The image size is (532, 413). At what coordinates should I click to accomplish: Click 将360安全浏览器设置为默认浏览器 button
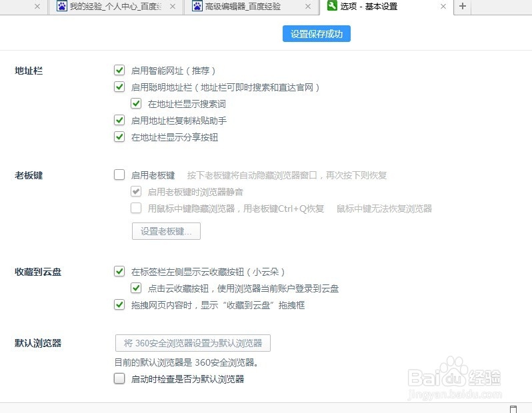click(193, 343)
